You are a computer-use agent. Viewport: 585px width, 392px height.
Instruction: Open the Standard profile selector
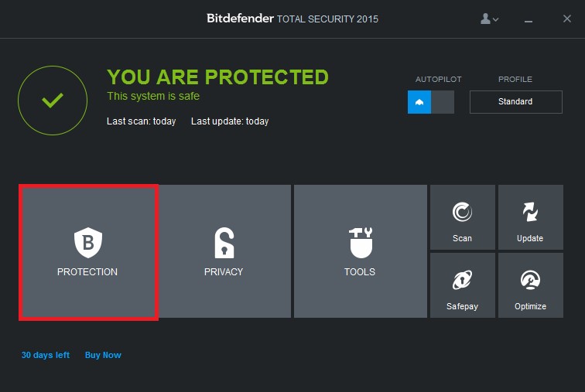click(x=515, y=102)
